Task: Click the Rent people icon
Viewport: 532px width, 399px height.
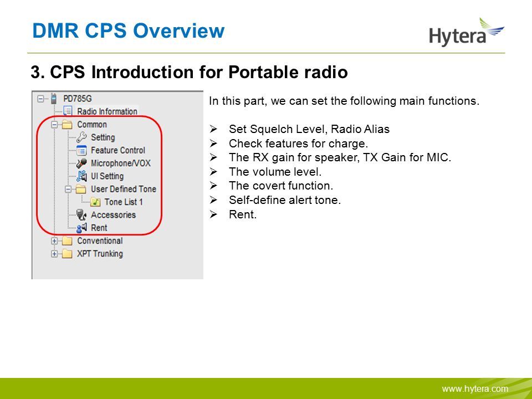Action: point(81,228)
